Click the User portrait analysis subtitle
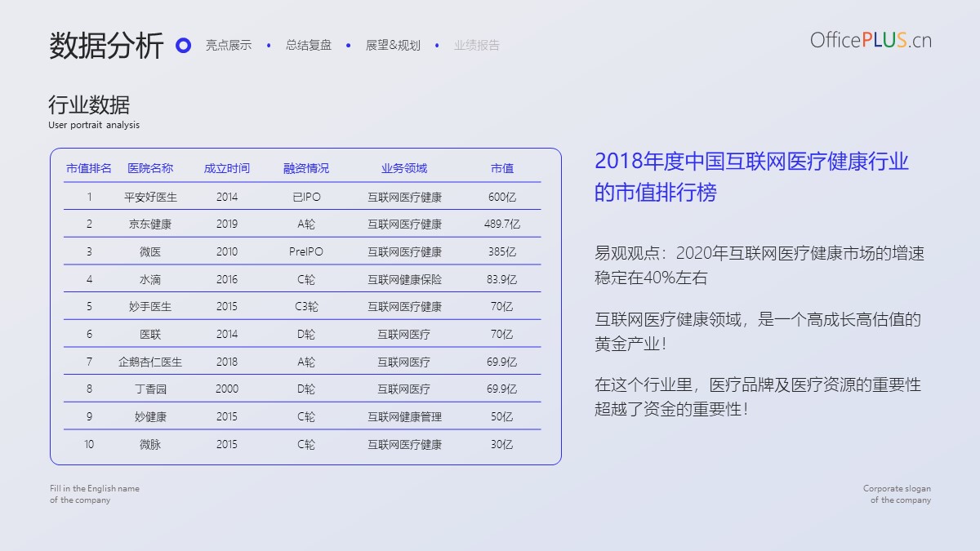 94,125
